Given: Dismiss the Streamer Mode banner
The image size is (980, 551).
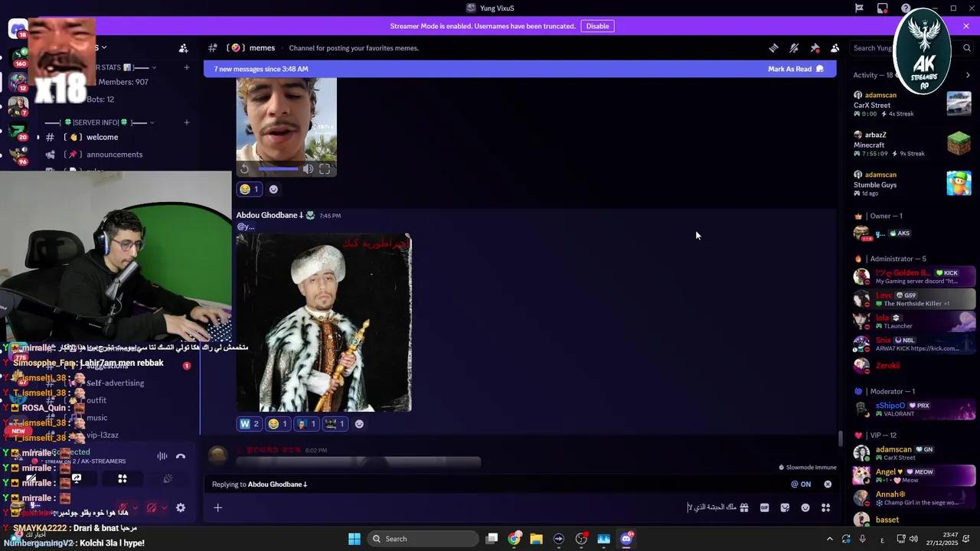Looking at the screenshot, I should (966, 26).
